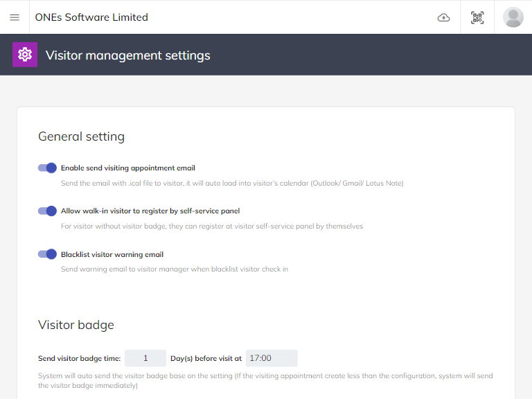Click the cloud upload icon
532x399 pixels.
point(443,17)
